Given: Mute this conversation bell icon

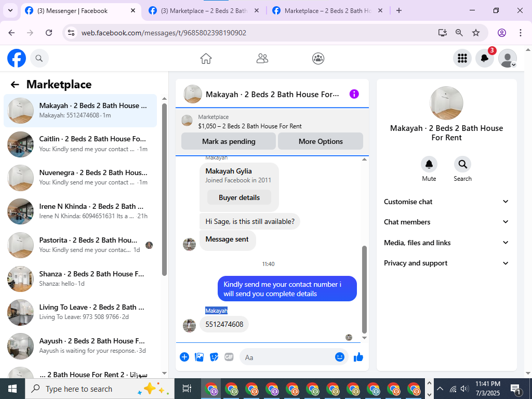Looking at the screenshot, I should coord(429,164).
